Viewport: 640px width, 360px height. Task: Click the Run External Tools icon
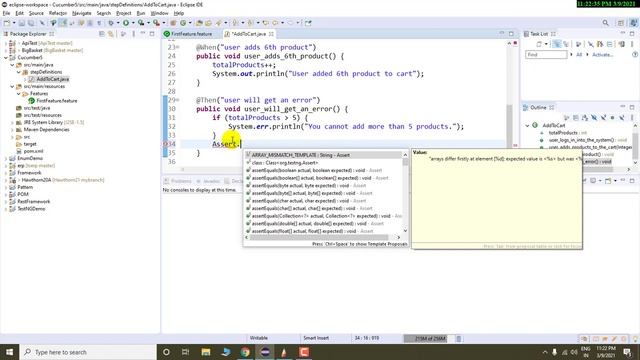click(x=156, y=23)
